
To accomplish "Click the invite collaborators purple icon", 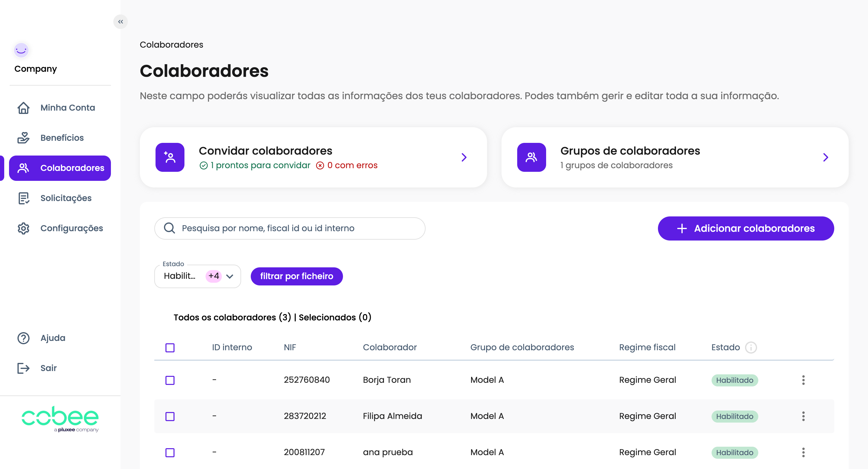I will click(x=170, y=157).
